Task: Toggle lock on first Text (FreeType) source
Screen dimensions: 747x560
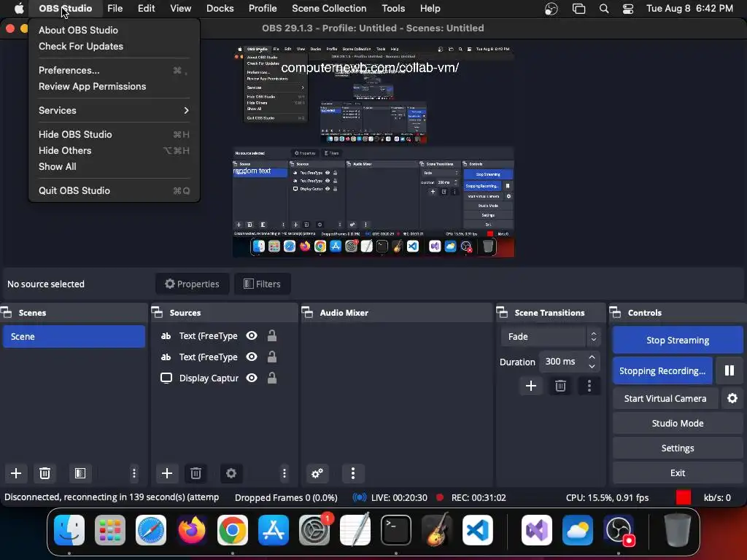Action: coord(272,335)
